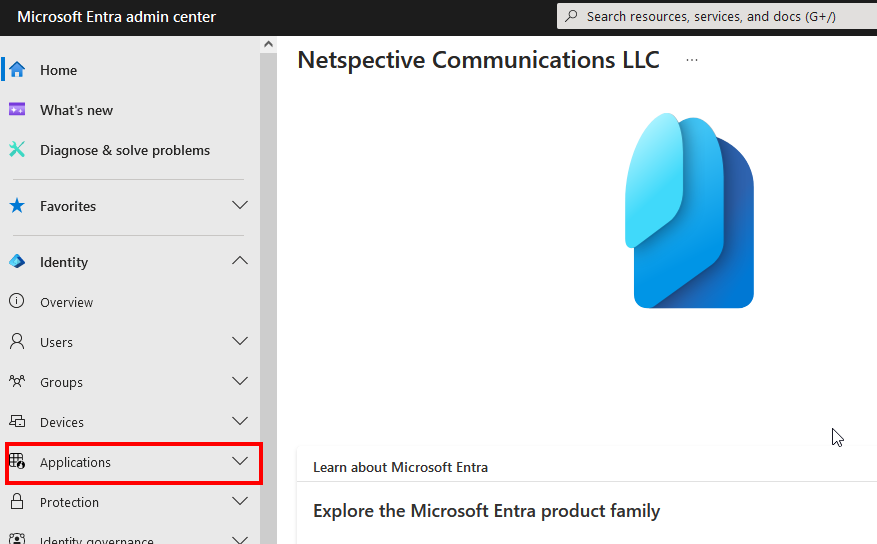Expand the Groups submenu chevron

tap(240, 382)
